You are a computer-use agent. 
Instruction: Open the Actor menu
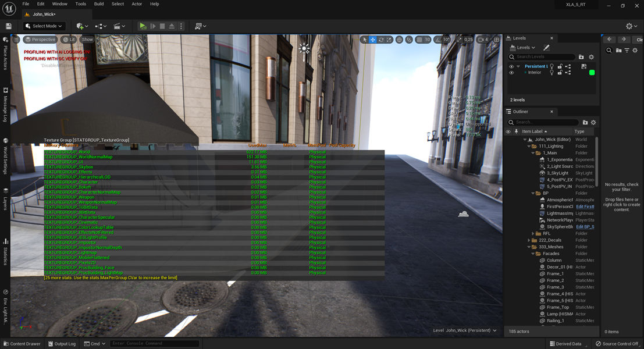click(137, 3)
